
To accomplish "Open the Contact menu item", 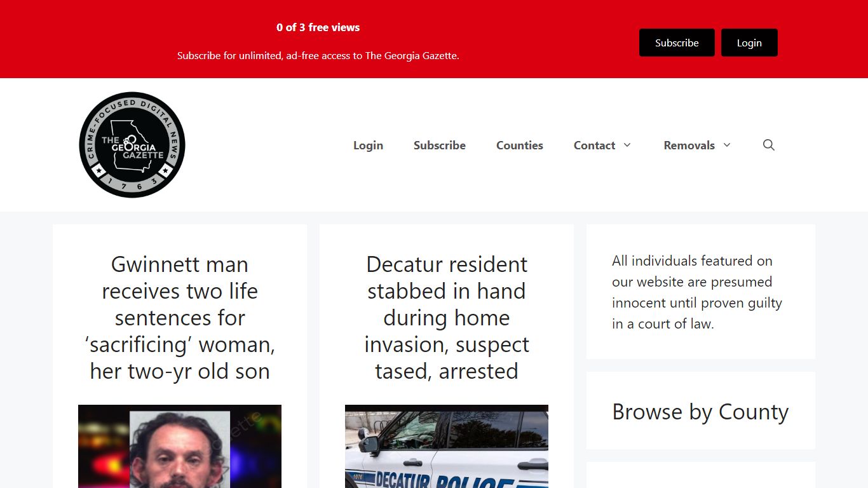I will (x=594, y=146).
